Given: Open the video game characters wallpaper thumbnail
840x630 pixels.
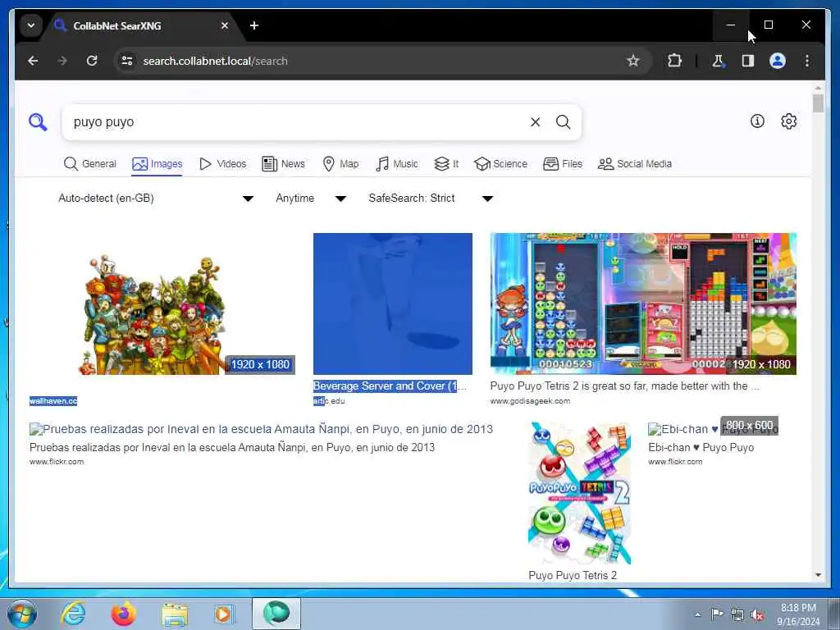Looking at the screenshot, I should tap(162, 304).
